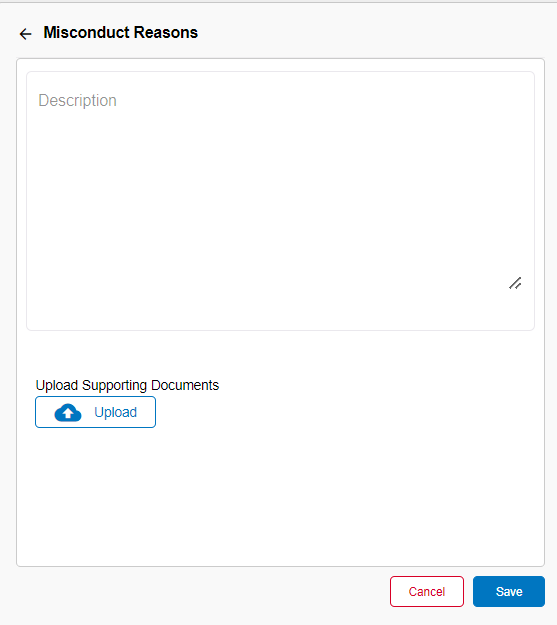Select the back arrow beside Misconduct Reasons
557x625 pixels.
pyautogui.click(x=26, y=34)
